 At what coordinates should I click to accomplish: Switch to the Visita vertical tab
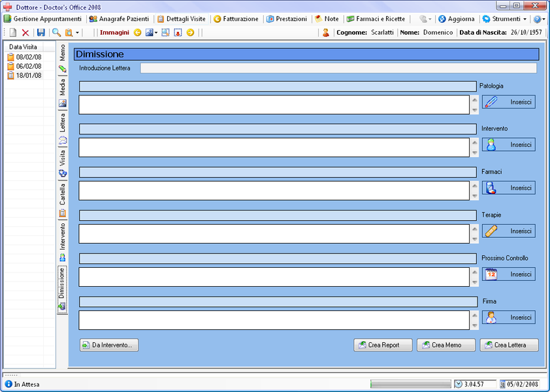(x=63, y=163)
